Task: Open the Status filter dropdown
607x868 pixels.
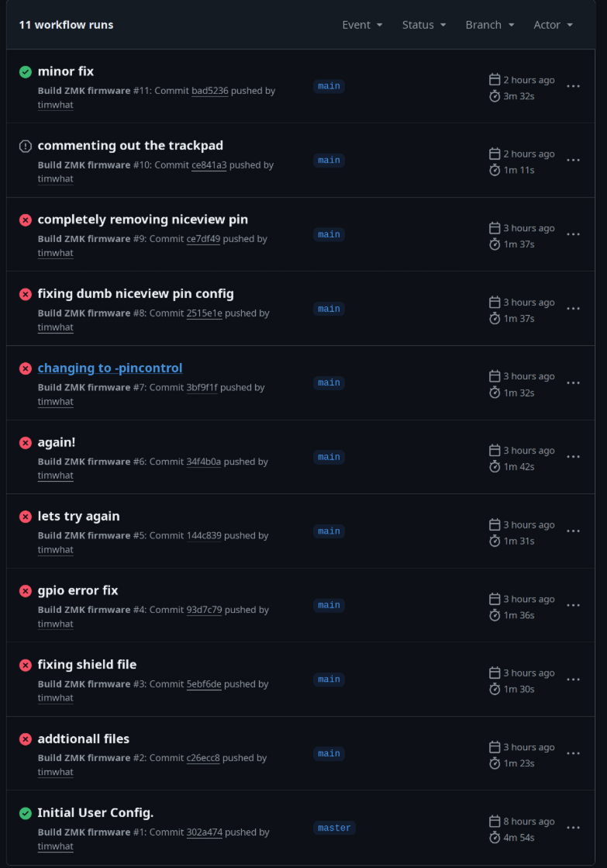Action: [x=424, y=24]
